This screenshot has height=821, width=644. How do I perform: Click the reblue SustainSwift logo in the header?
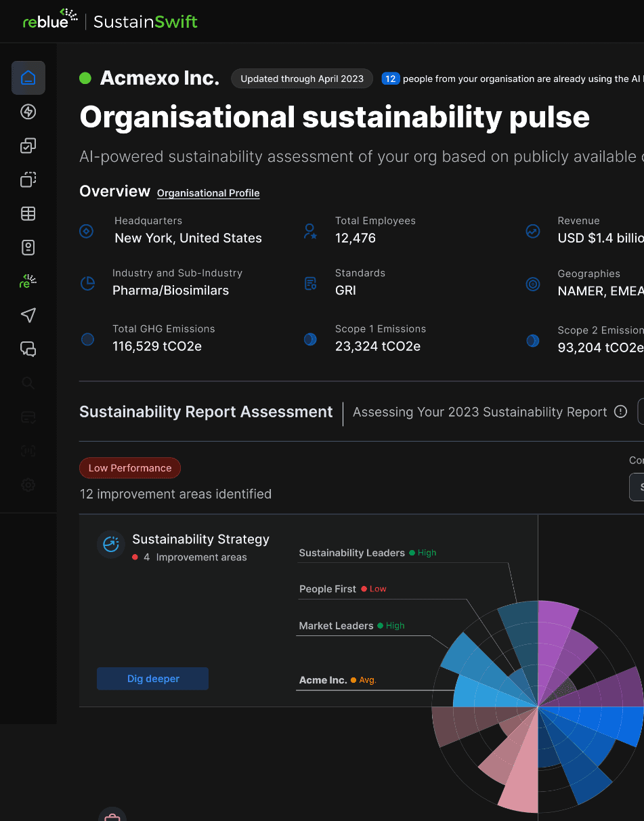pos(110,20)
